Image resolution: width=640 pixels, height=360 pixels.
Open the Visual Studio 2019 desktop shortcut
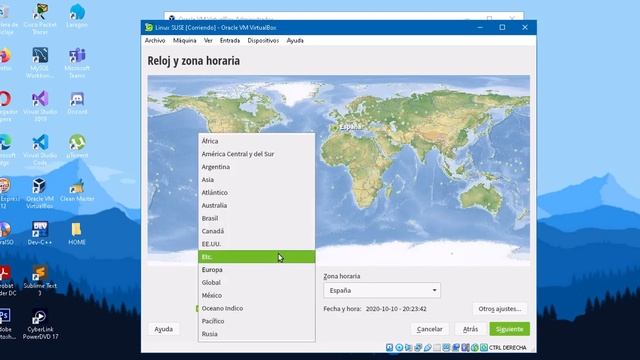40,106
